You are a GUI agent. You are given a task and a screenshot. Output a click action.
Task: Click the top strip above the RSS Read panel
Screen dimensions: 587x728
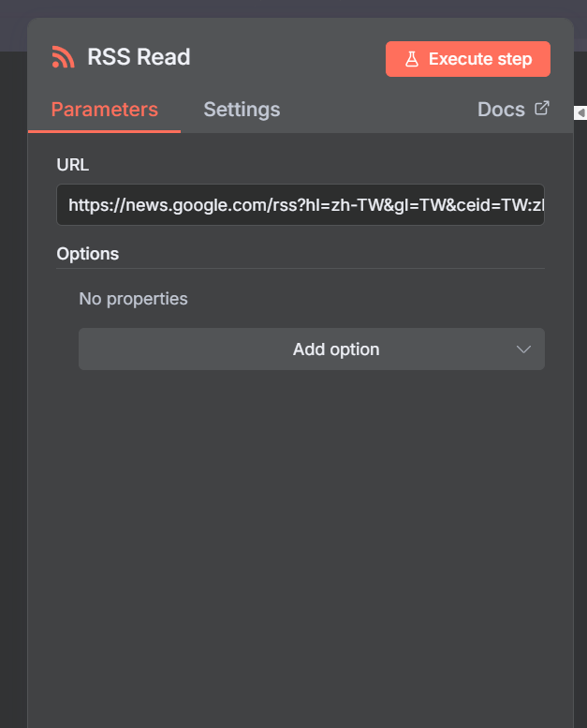coord(281,7)
